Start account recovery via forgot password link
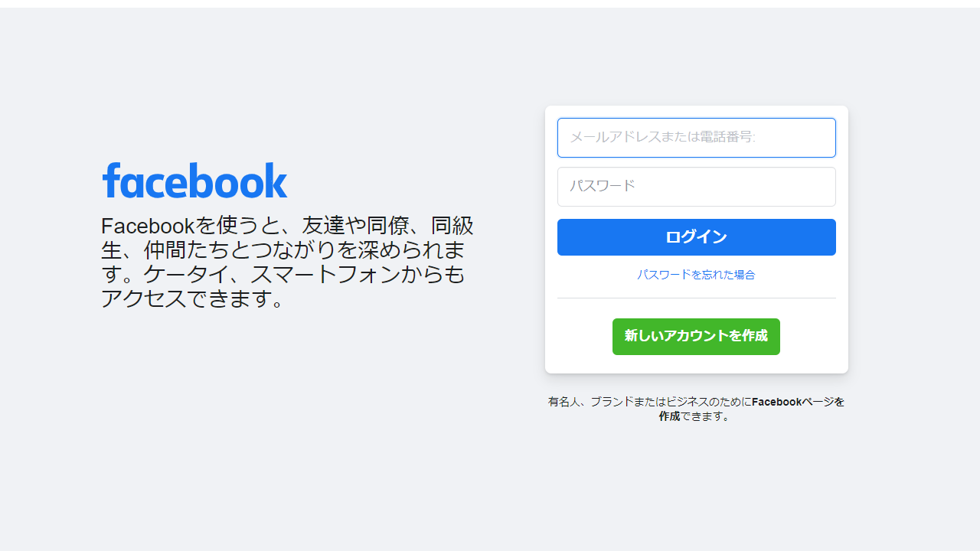The width and height of the screenshot is (980, 551). [x=696, y=275]
